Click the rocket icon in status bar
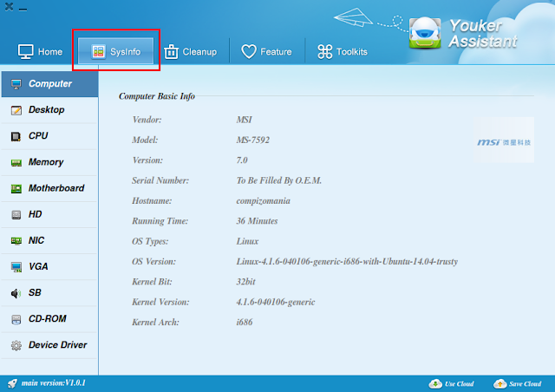Image resolution: width=555 pixels, height=392 pixels. [x=12, y=383]
